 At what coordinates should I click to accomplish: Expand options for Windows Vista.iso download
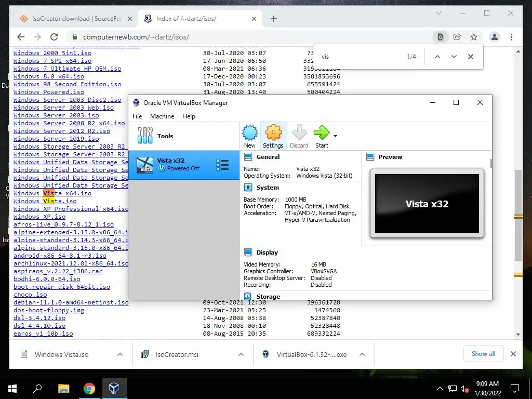pyautogui.click(x=120, y=354)
